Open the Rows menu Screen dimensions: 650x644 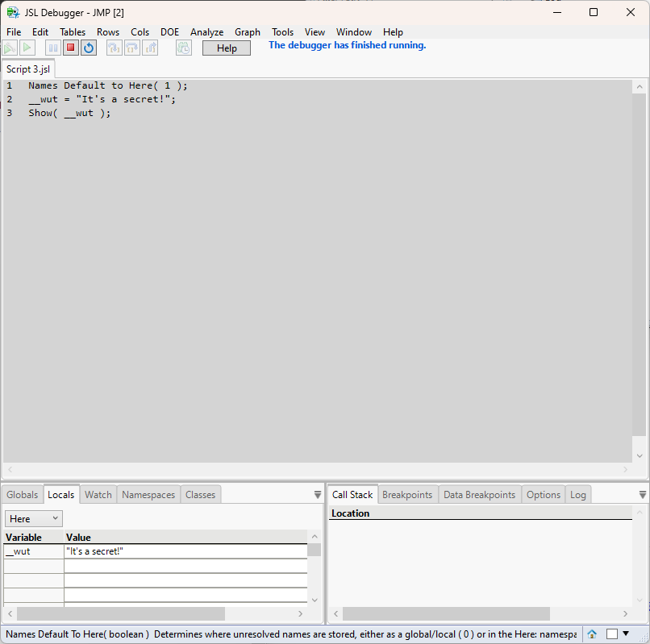108,32
